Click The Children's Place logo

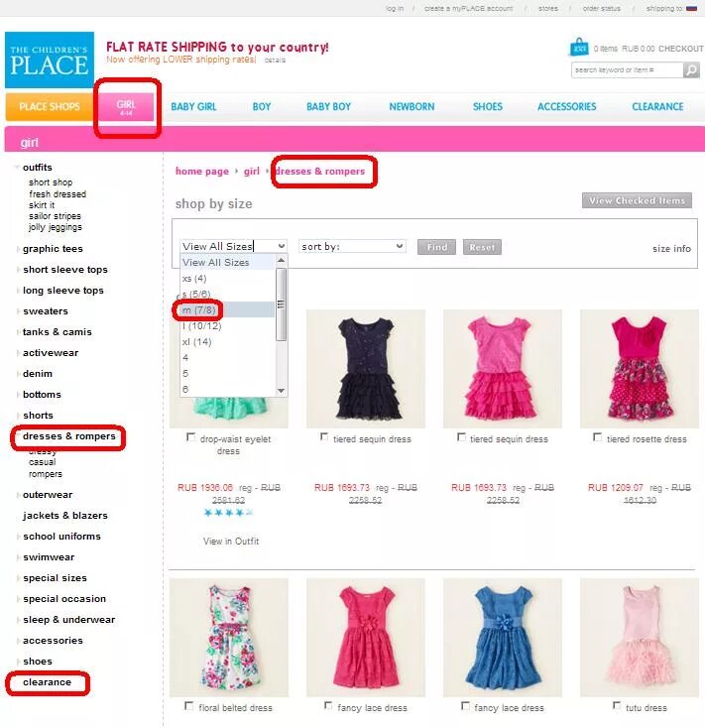coord(50,60)
